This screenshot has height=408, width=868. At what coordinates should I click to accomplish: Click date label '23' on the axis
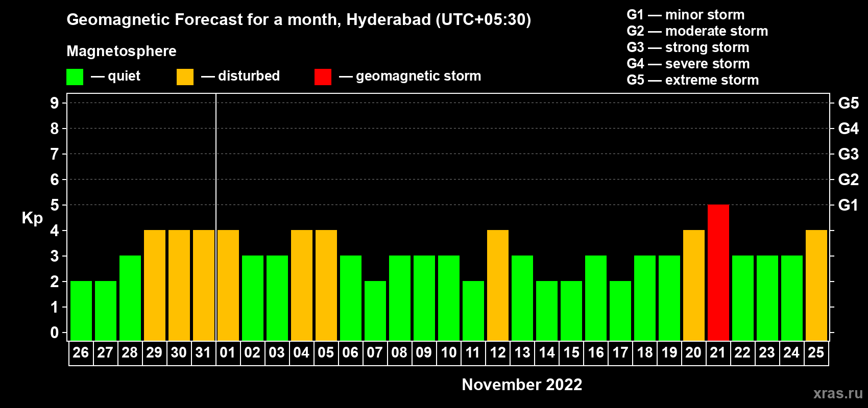tap(767, 353)
